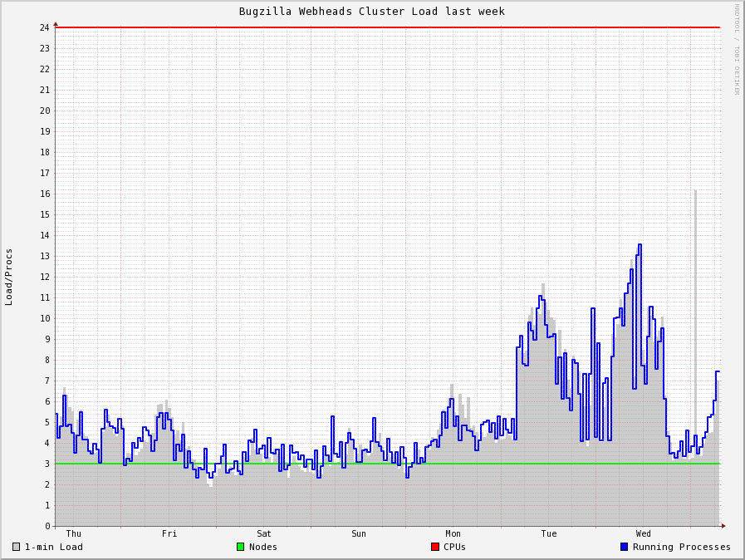Click the y-axis value '7'

pyautogui.click(x=47, y=381)
